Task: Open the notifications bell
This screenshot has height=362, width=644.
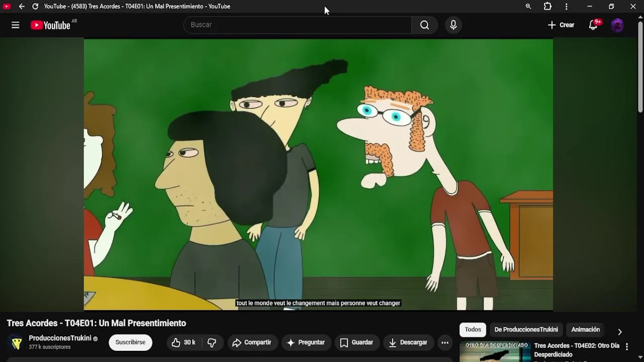Action: (593, 25)
